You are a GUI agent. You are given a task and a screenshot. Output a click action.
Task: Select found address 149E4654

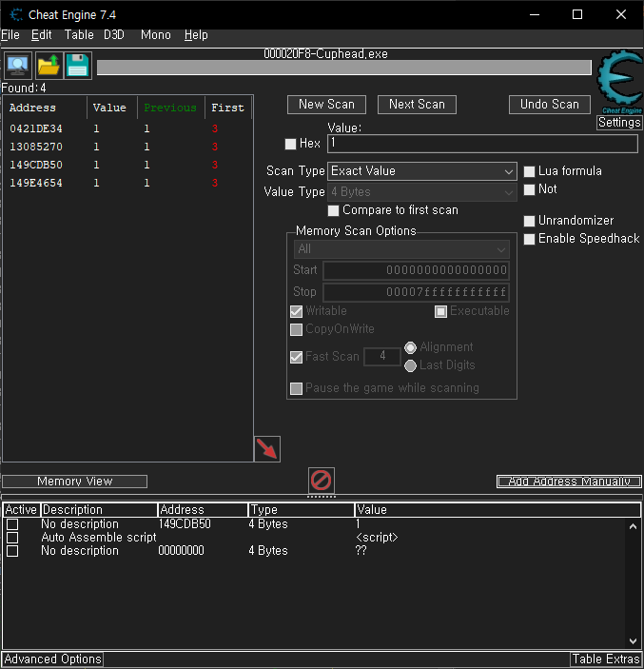tap(127, 183)
